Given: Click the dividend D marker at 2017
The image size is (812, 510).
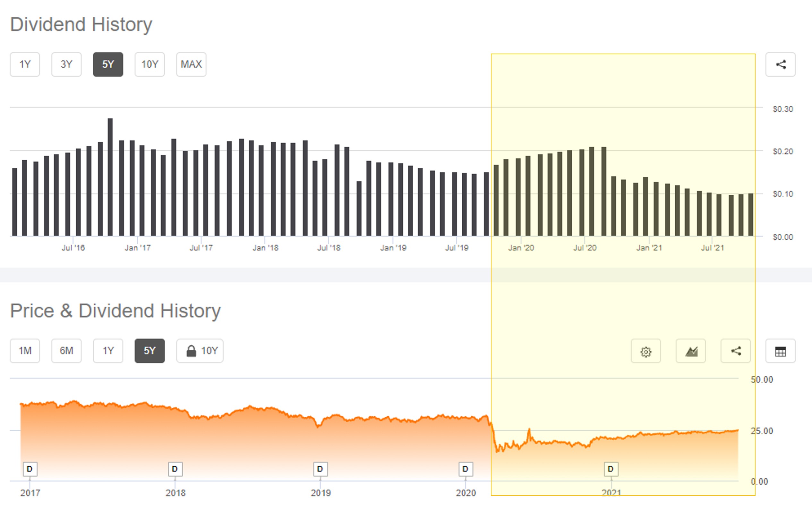Looking at the screenshot, I should 30,469.
